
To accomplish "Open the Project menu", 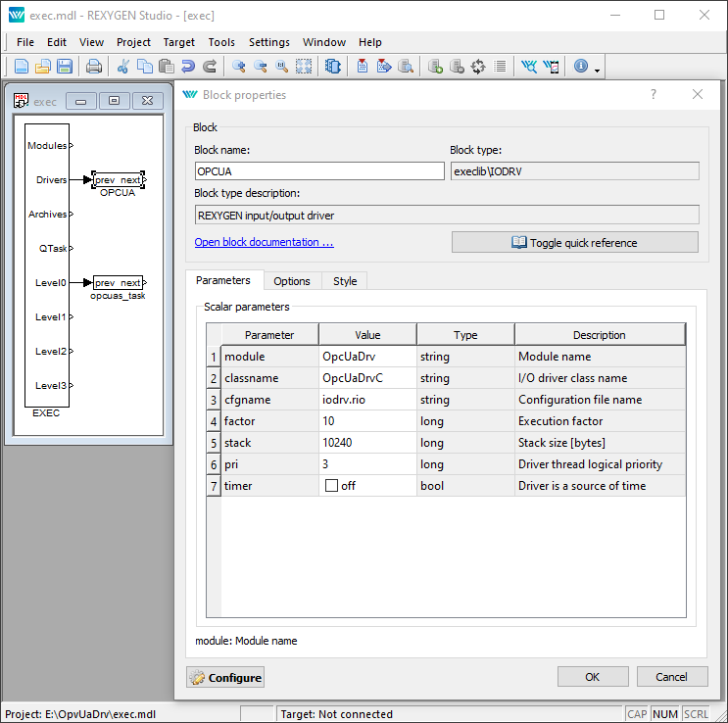I will (133, 42).
